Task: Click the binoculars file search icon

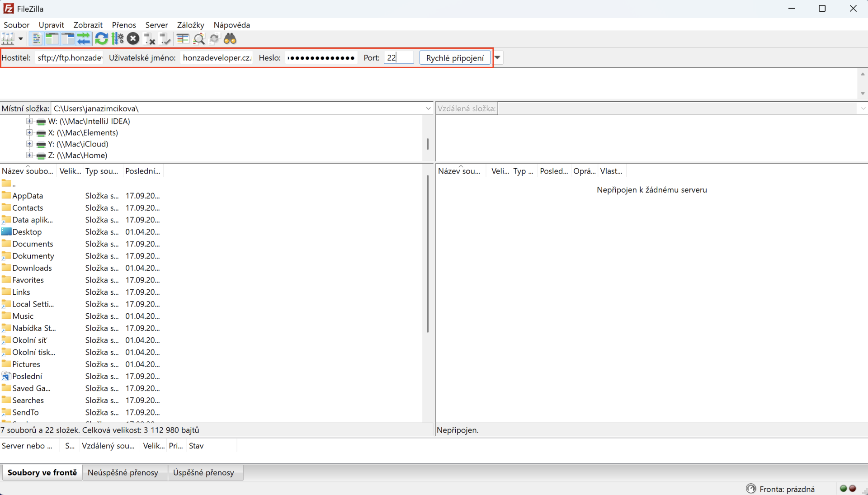Action: pos(230,39)
